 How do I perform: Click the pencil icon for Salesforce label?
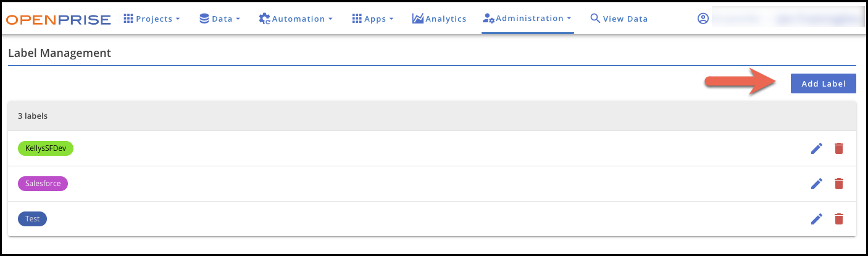point(816,184)
